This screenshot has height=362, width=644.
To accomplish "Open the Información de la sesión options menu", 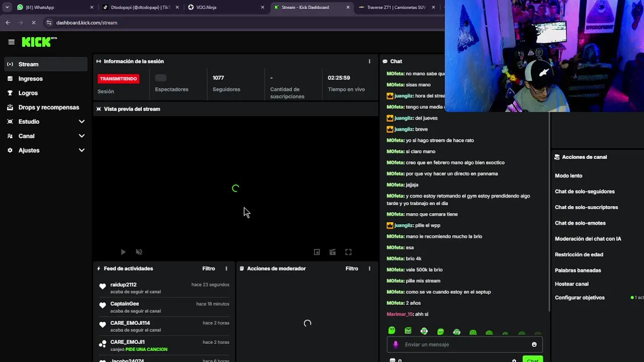I will (369, 61).
